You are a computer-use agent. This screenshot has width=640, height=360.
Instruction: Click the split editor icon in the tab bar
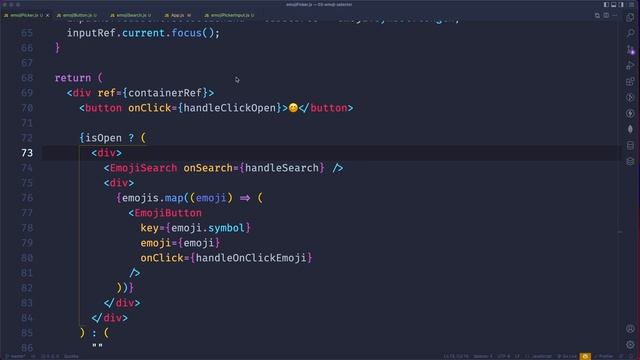(x=606, y=15)
